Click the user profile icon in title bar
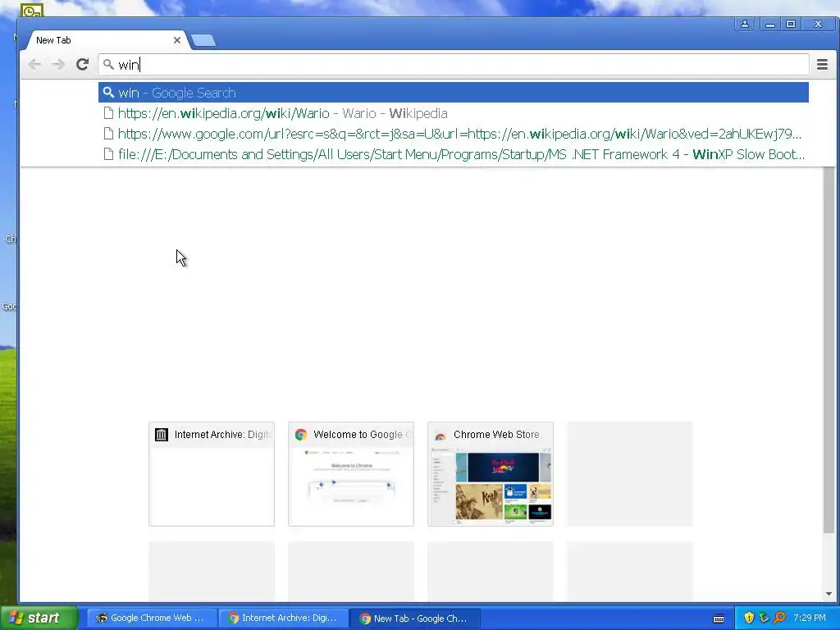The height and width of the screenshot is (630, 840). pos(744,24)
